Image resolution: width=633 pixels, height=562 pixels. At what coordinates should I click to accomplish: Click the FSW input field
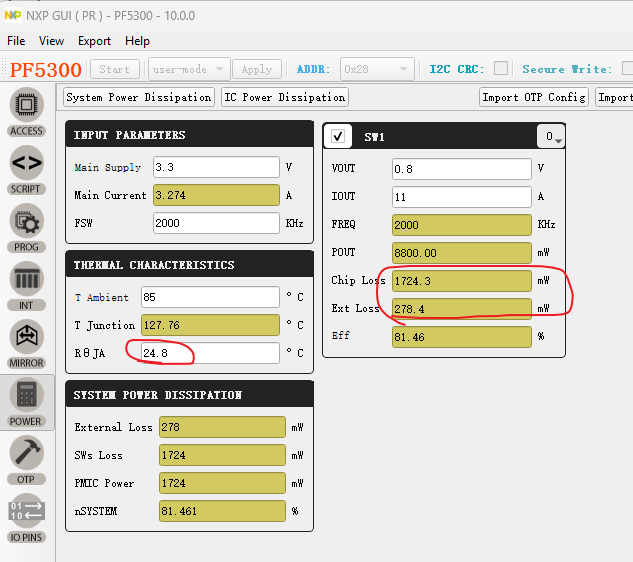[216, 223]
